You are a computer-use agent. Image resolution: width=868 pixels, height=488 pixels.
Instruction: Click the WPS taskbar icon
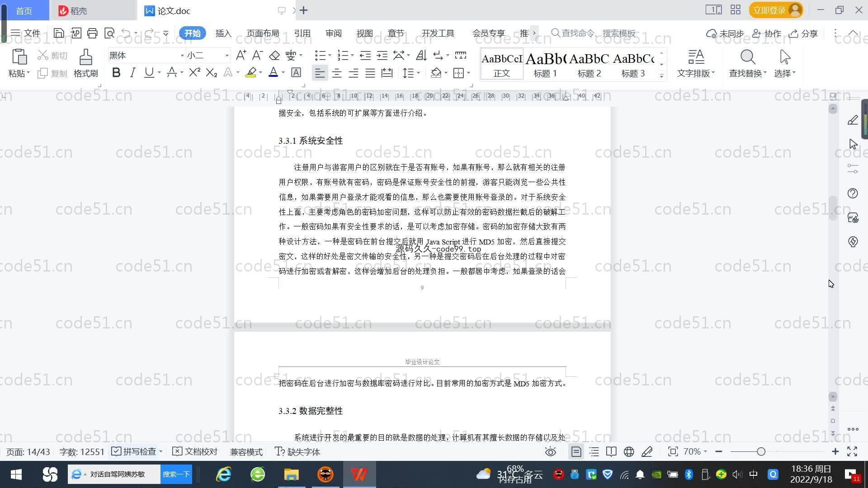pos(359,474)
